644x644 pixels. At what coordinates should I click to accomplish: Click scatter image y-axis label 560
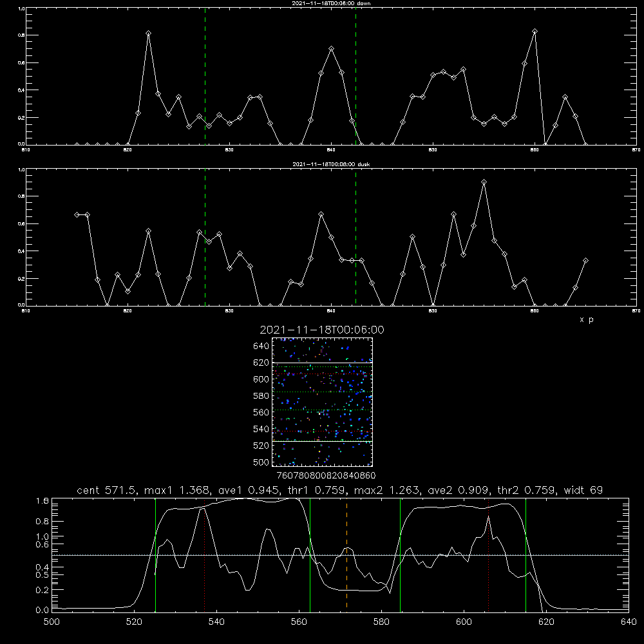pos(261,412)
